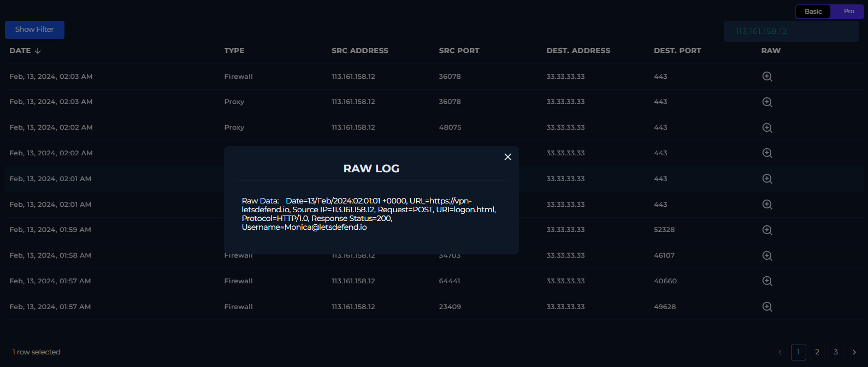This screenshot has width=868, height=367.
Task: View raw log of dest. port 52328 row
Action: click(767, 230)
